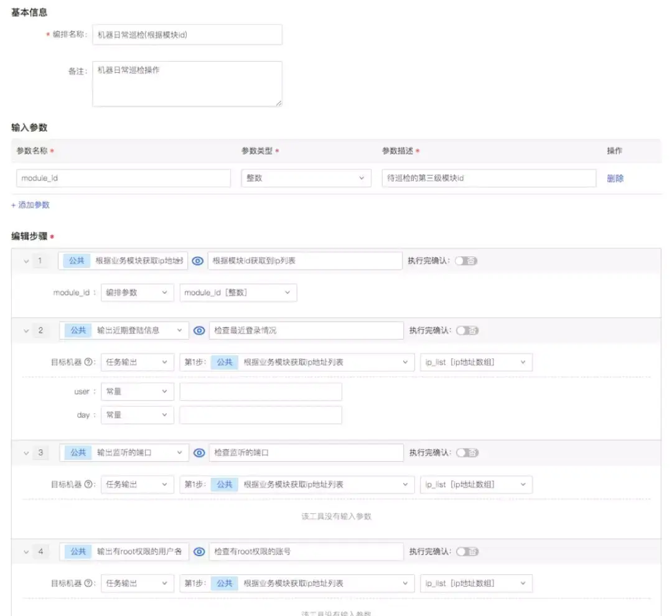
Task: Preview the root权限 tool in step 4
Action: [x=199, y=552]
